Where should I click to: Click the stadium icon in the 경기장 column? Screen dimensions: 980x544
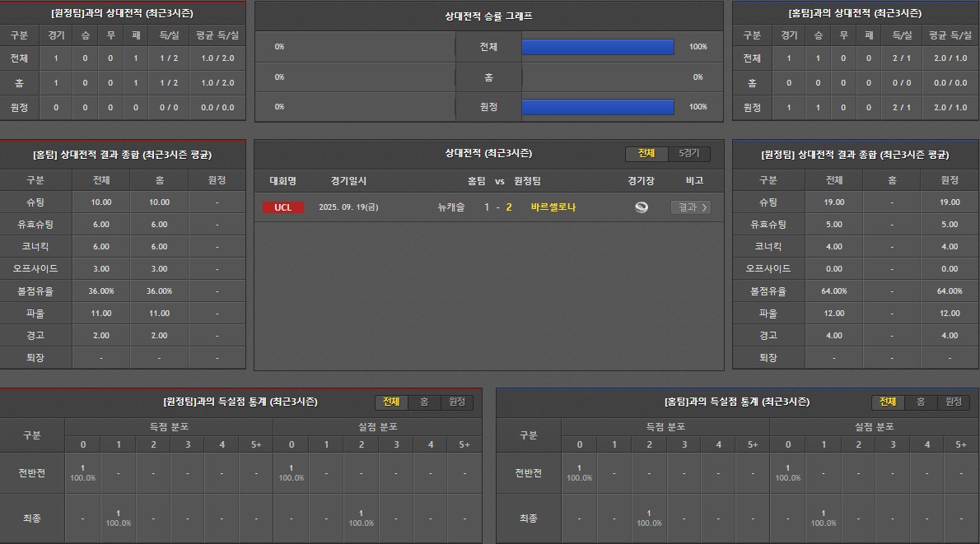(641, 207)
